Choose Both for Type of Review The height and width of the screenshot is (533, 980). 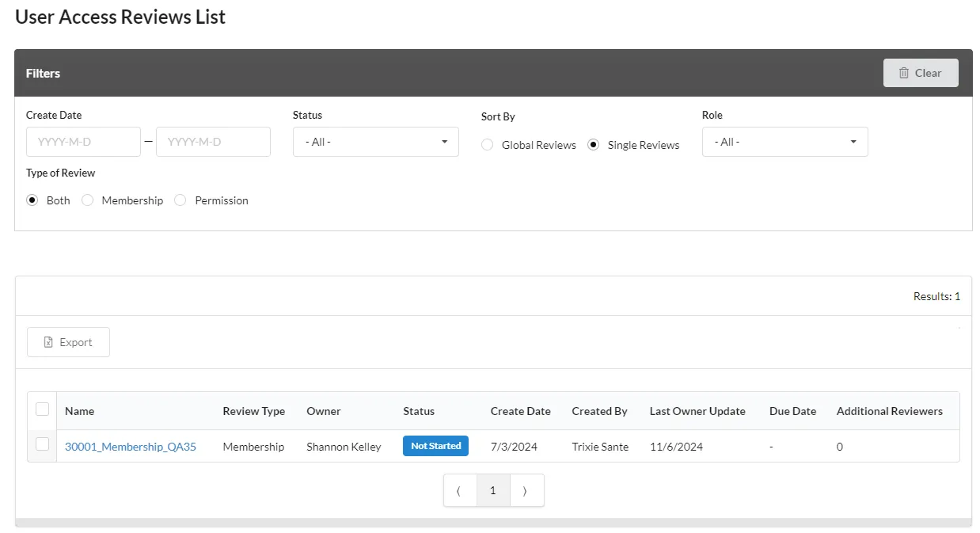click(32, 200)
